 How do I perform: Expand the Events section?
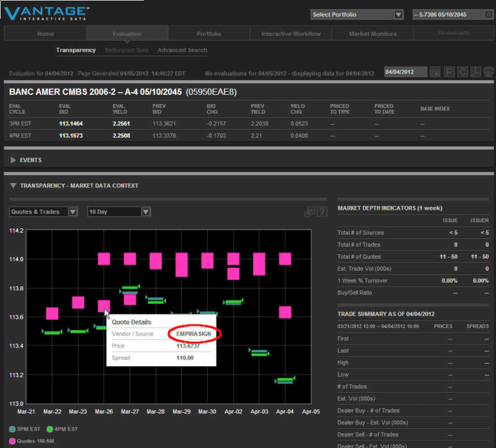(x=13, y=160)
